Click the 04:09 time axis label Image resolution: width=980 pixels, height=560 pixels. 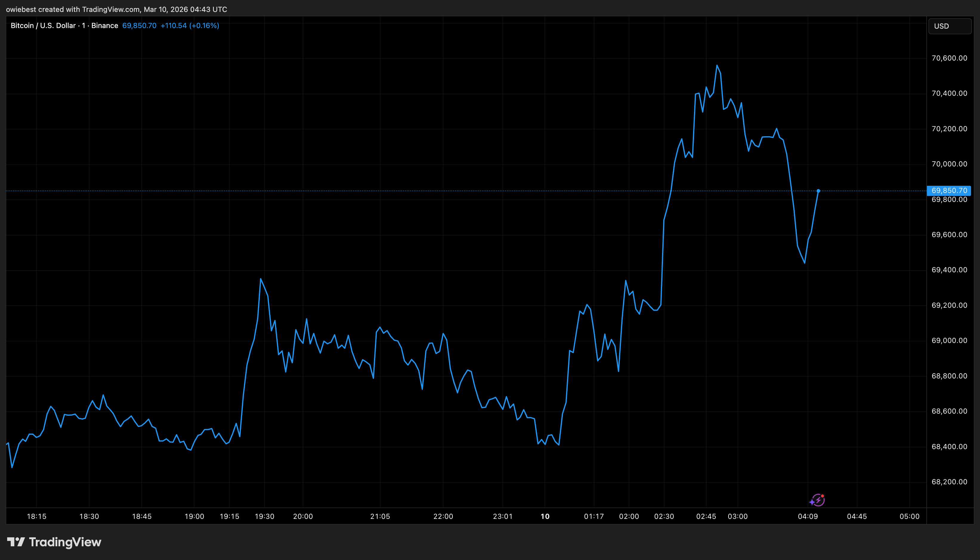[x=808, y=516]
